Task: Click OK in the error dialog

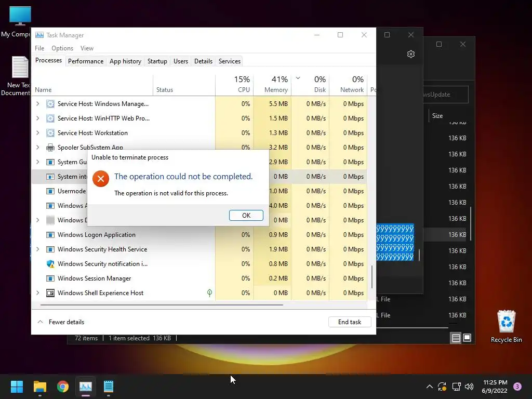Action: [246, 216]
